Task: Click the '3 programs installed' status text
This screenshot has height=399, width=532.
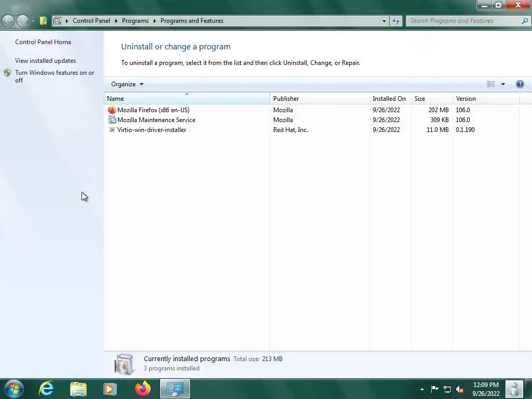Action: tap(171, 368)
